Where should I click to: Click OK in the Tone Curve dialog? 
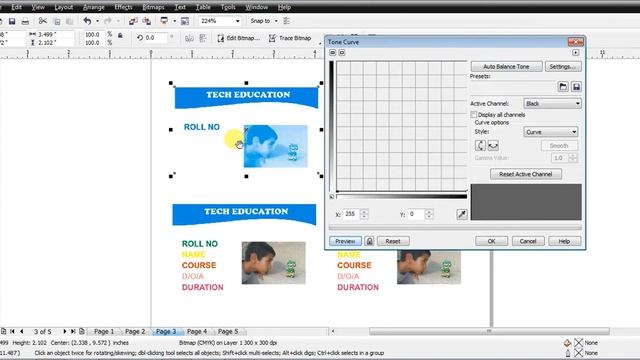click(491, 241)
